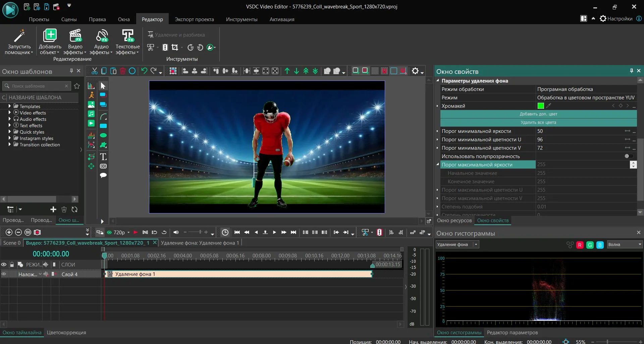Hide Layer 4 with the eye icon
Screen dimensions: 644x344
[4, 274]
